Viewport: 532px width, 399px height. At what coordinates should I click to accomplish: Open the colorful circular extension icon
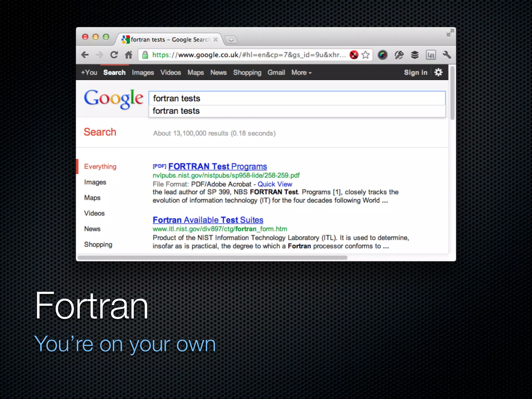coord(382,55)
